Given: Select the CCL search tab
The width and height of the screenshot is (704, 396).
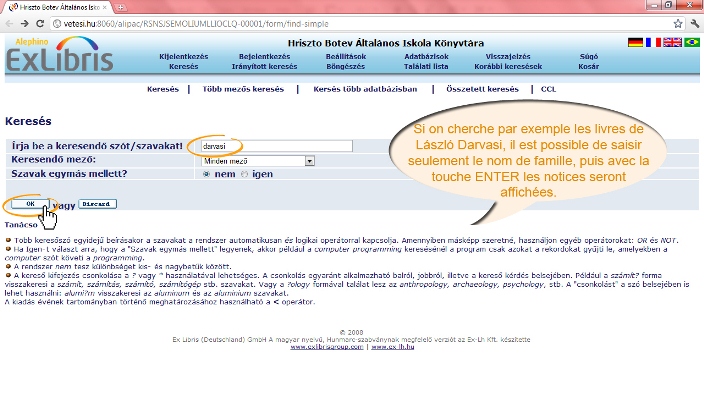Looking at the screenshot, I should (548, 89).
